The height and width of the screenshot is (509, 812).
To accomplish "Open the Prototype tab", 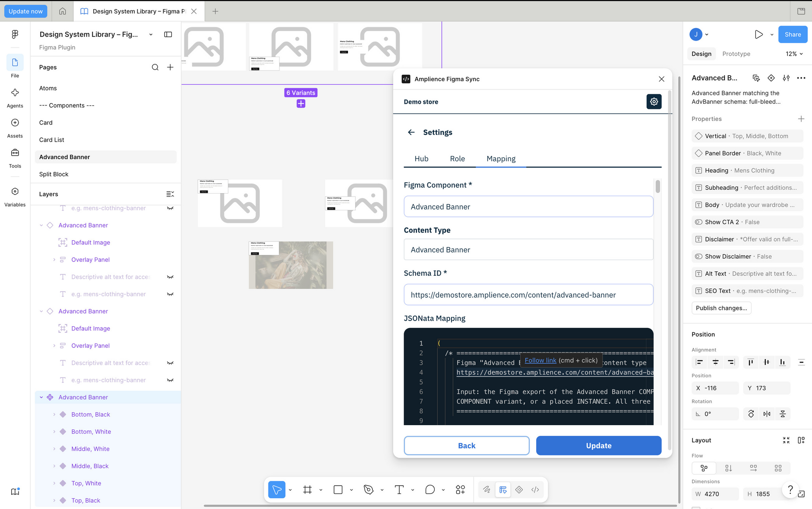I will pyautogui.click(x=736, y=54).
